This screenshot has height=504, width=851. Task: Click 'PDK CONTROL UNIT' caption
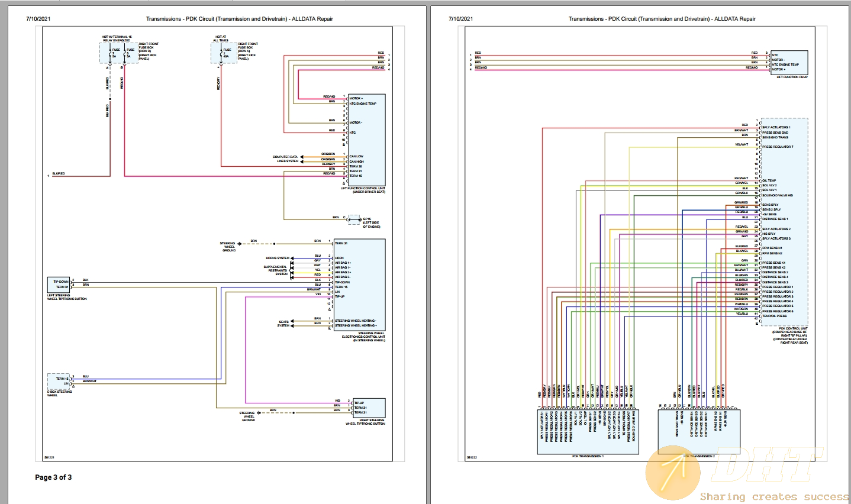[793, 328]
